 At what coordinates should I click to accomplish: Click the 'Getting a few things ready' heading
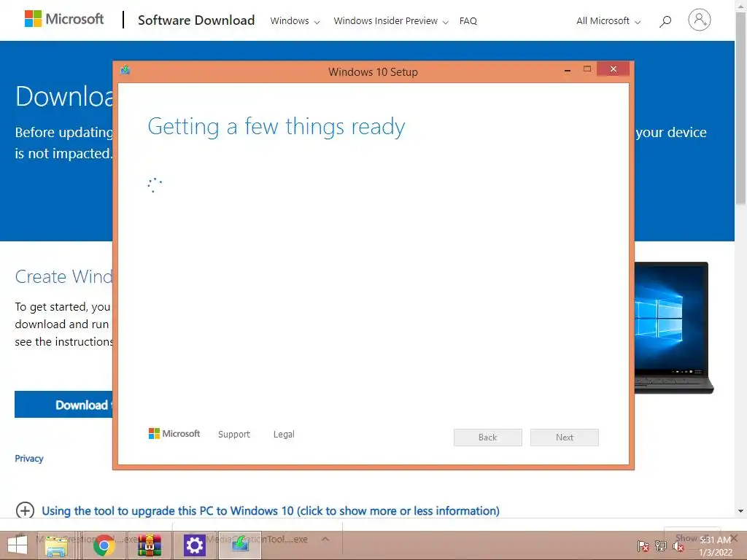coord(276,127)
